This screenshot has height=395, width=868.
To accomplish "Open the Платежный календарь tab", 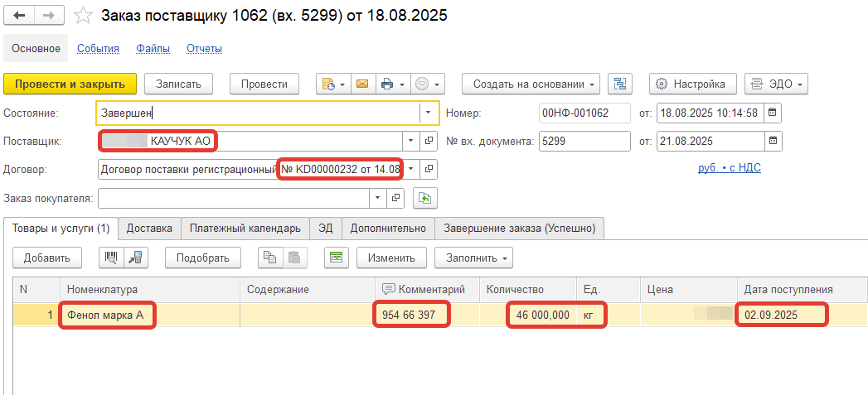I will pos(245,228).
